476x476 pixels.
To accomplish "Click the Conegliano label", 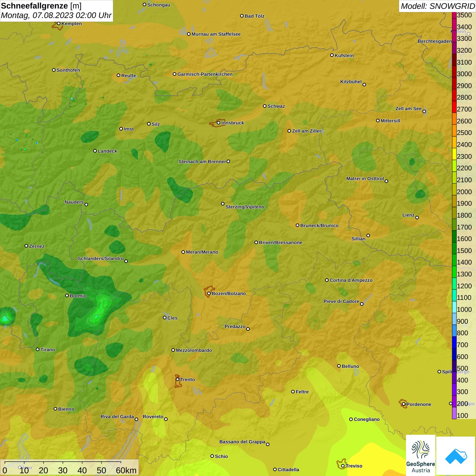I will tap(367, 419).
